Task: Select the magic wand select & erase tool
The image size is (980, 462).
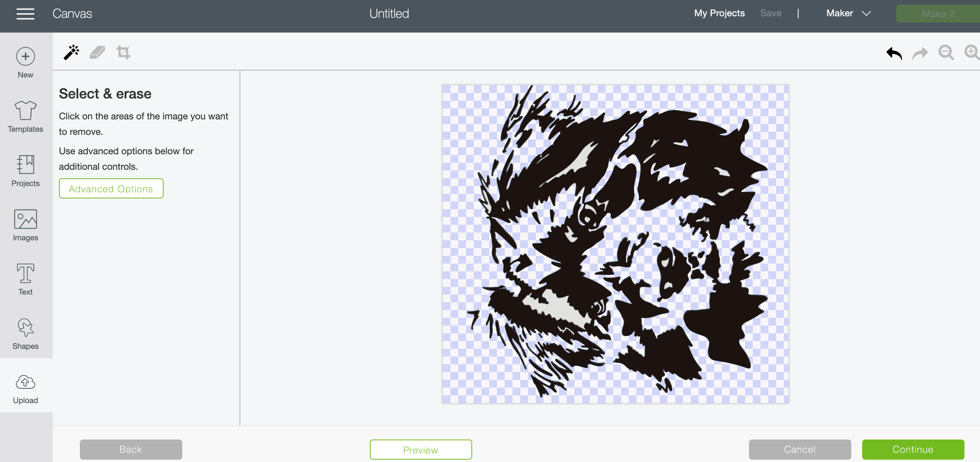Action: (71, 52)
